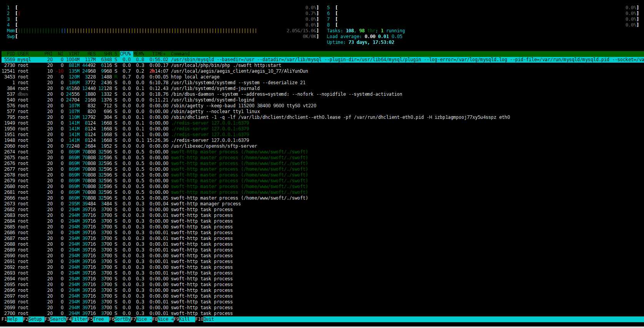Select the sftp-server process row

pyautogui.click(x=322, y=146)
